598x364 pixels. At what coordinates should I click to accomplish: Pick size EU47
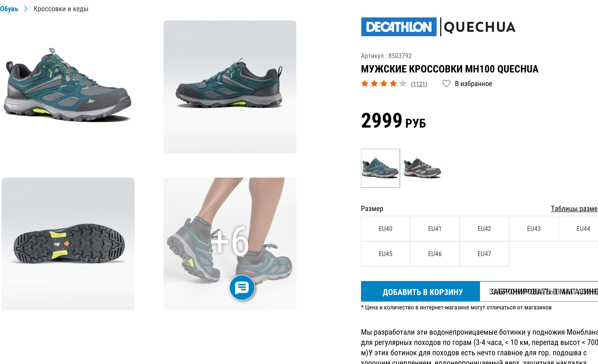pyautogui.click(x=484, y=254)
